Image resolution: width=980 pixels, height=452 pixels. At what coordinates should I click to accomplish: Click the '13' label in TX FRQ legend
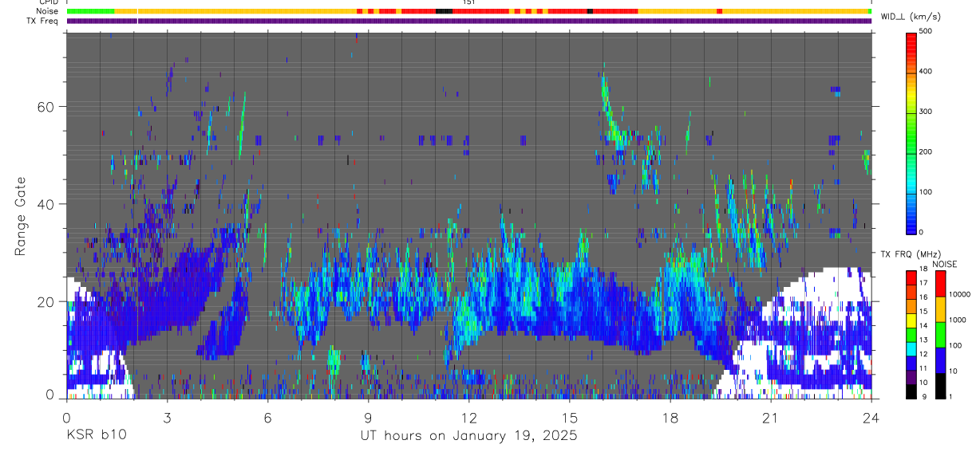click(x=923, y=340)
